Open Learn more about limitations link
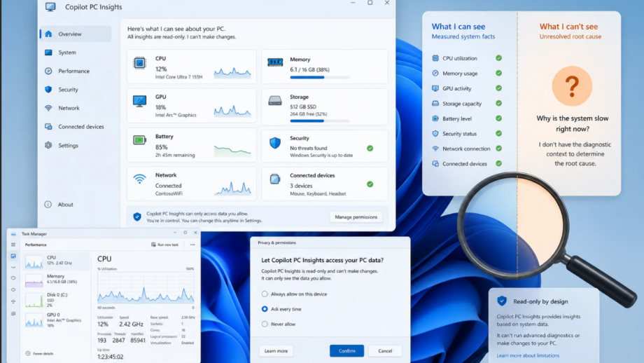Image resolution: width=644 pixels, height=363 pixels. point(528,355)
